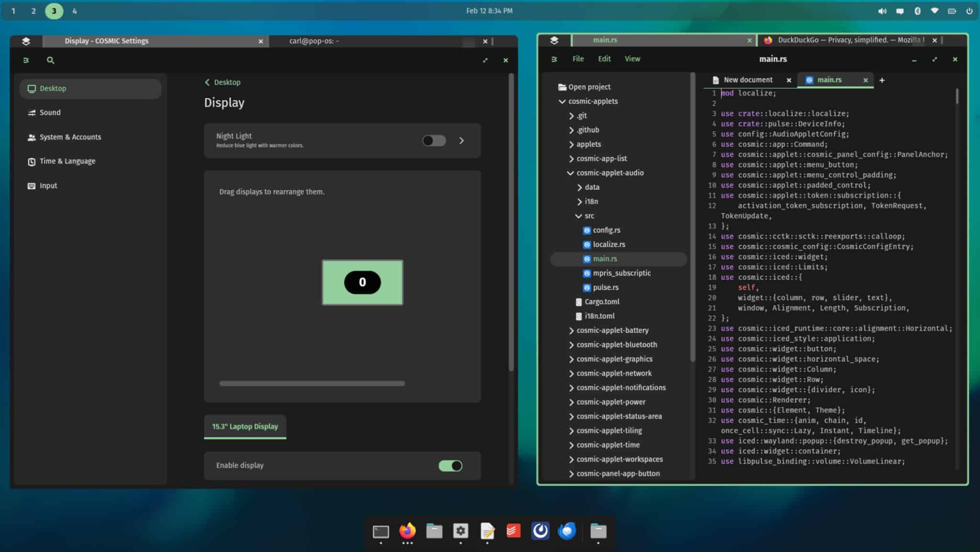Expand the Night Light settings detail view
This screenshot has width=980, height=552.
point(461,140)
